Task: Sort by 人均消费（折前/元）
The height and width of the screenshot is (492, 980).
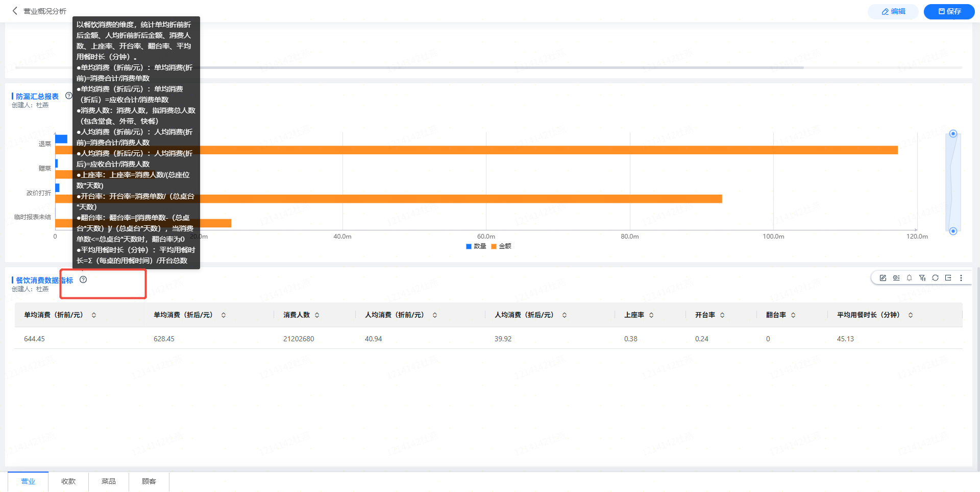Action: click(x=435, y=315)
